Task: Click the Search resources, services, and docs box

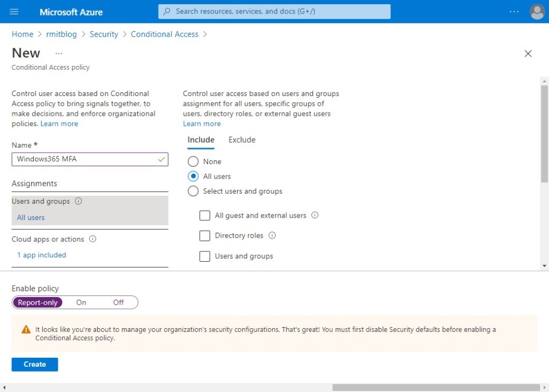Action: click(274, 11)
